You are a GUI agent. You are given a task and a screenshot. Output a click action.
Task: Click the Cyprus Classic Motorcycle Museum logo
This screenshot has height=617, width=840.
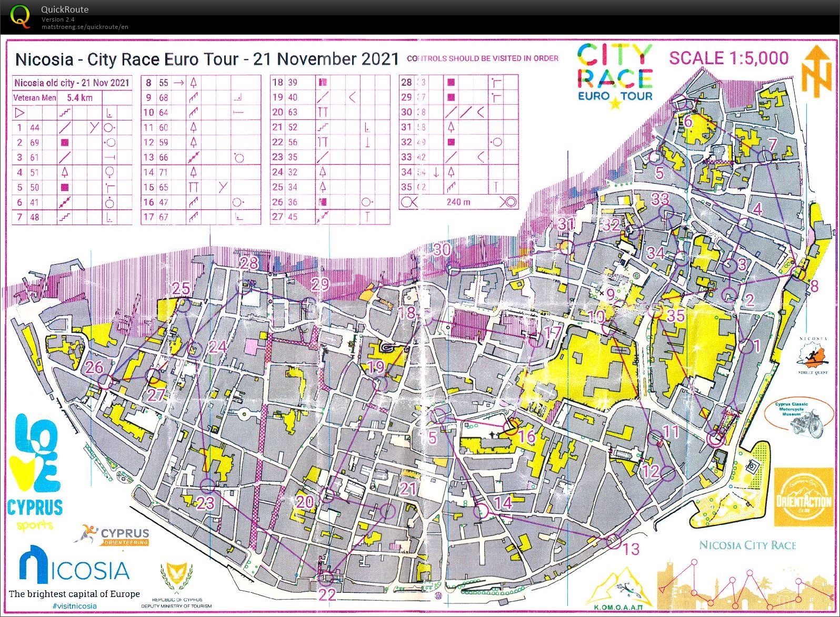[x=798, y=418]
